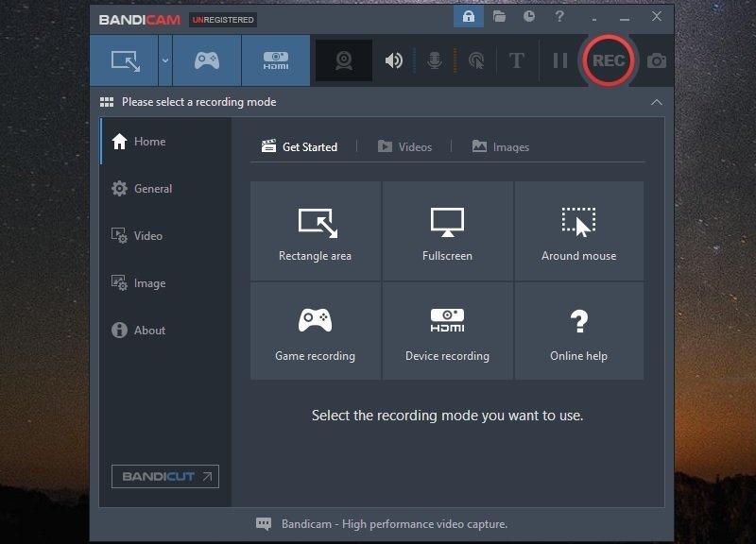The width and height of the screenshot is (756, 544).
Task: Open Game recording mode tile
Action: (315, 331)
